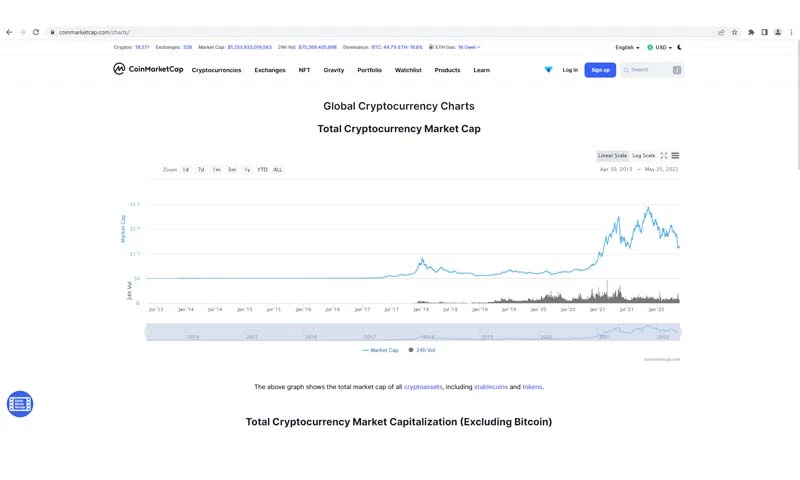The height and width of the screenshot is (480, 800).
Task: Expand the ETH Gas dropdown
Action: click(x=457, y=47)
